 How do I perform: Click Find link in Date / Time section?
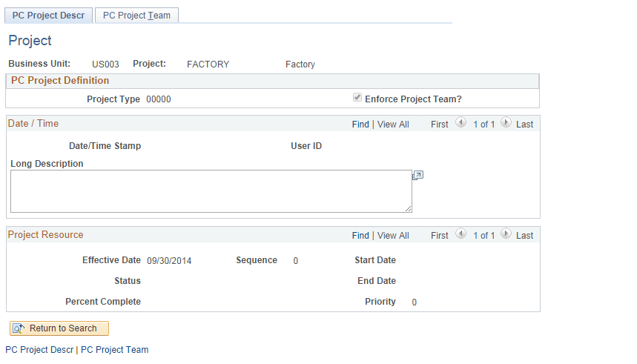[360, 125]
